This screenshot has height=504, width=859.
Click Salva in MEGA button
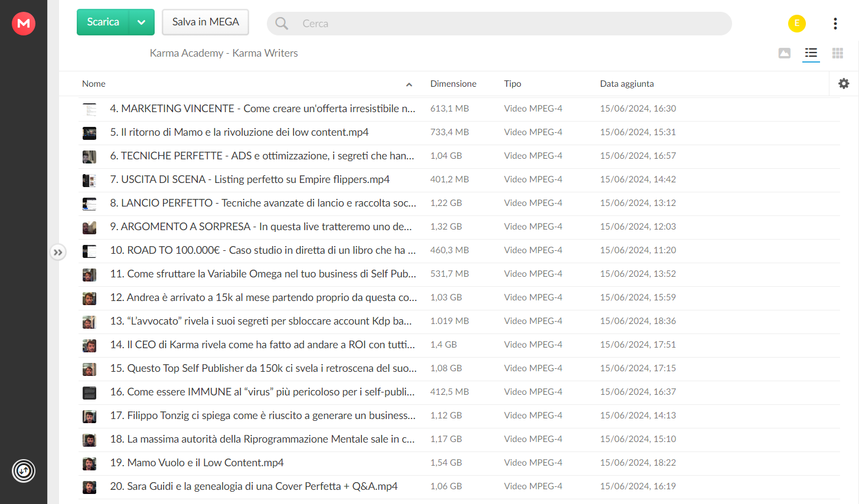(205, 22)
